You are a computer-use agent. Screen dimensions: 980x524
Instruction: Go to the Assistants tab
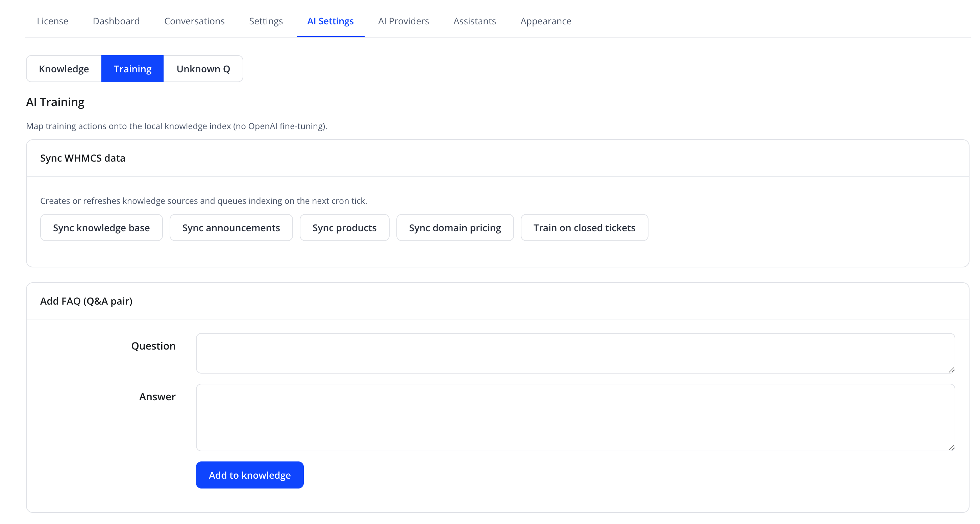coord(474,21)
